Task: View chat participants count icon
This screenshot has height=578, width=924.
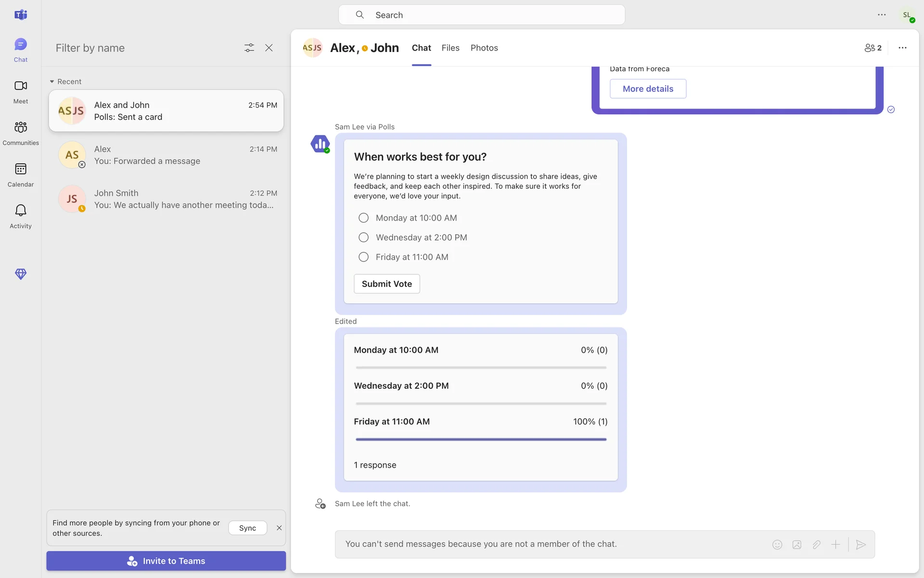Action: click(873, 48)
